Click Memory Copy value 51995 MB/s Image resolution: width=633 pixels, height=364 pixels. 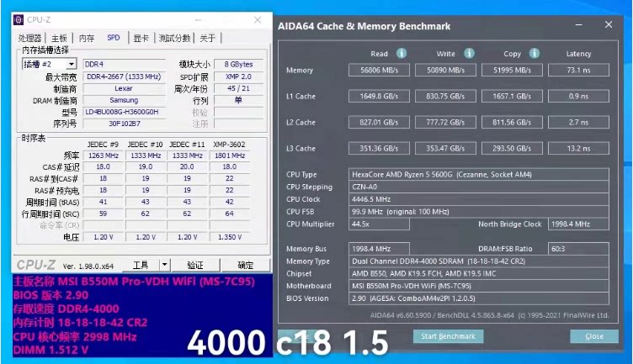pos(512,70)
